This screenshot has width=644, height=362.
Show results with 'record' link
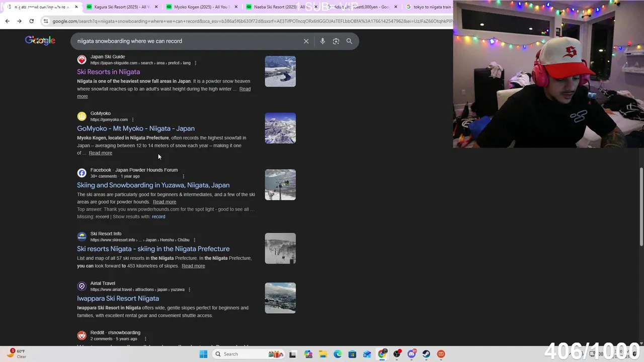pyautogui.click(x=158, y=217)
